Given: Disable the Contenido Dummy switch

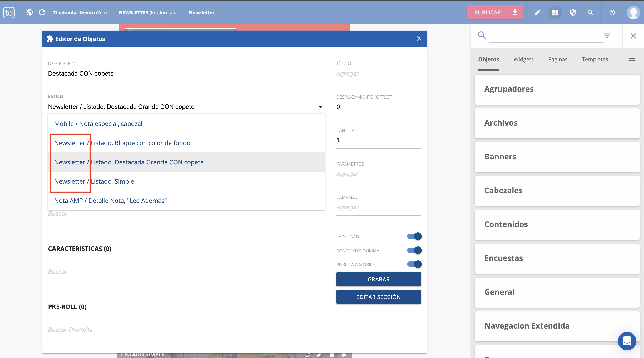Looking at the screenshot, I should coord(414,250).
